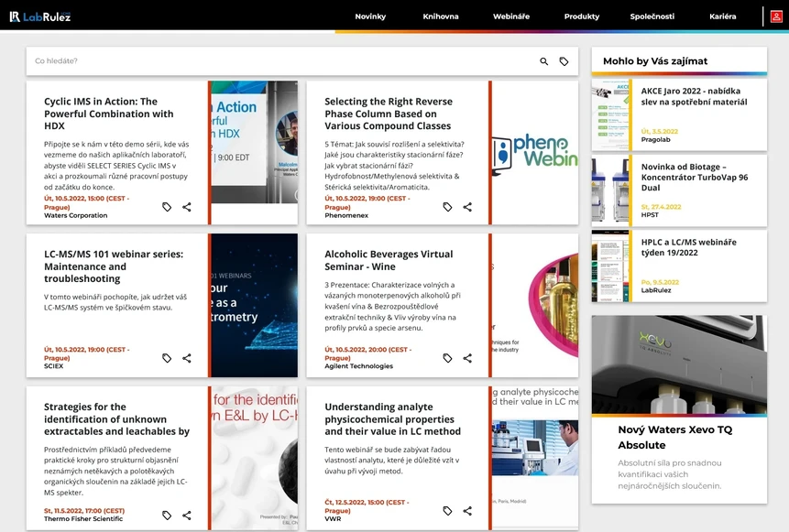This screenshot has width=789, height=532.
Task: Share the Alcoholic Beverages Virtual Seminar card
Action: 467,358
